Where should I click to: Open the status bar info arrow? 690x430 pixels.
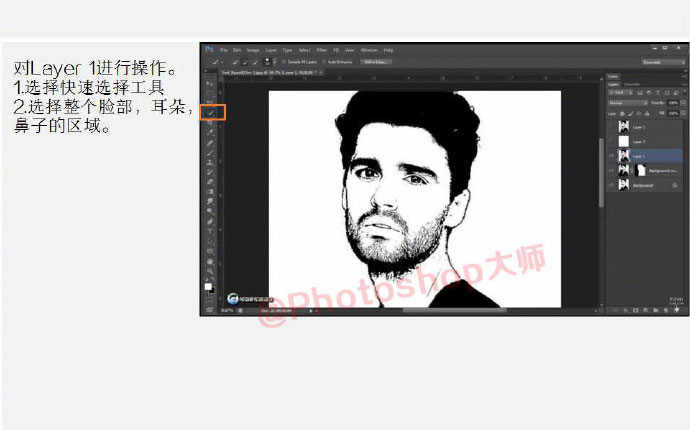[x=311, y=311]
